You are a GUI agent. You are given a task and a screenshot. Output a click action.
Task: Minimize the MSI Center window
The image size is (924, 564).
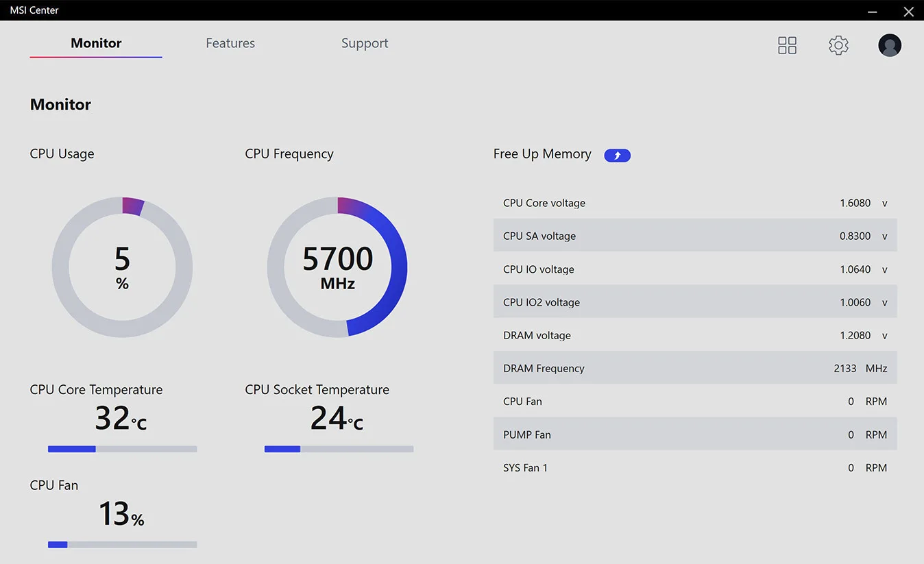click(x=872, y=11)
